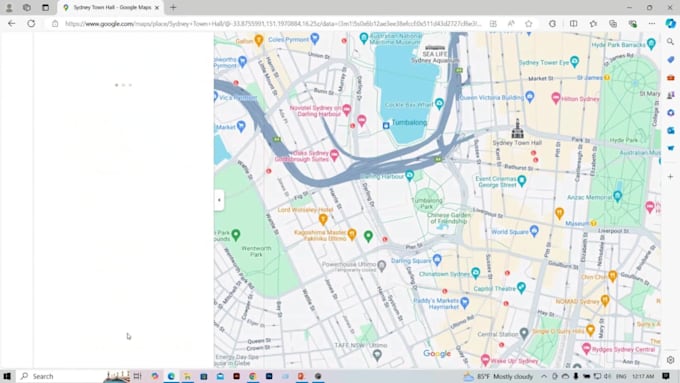Add this page to favorites
680x383 pixels.
[529, 24]
